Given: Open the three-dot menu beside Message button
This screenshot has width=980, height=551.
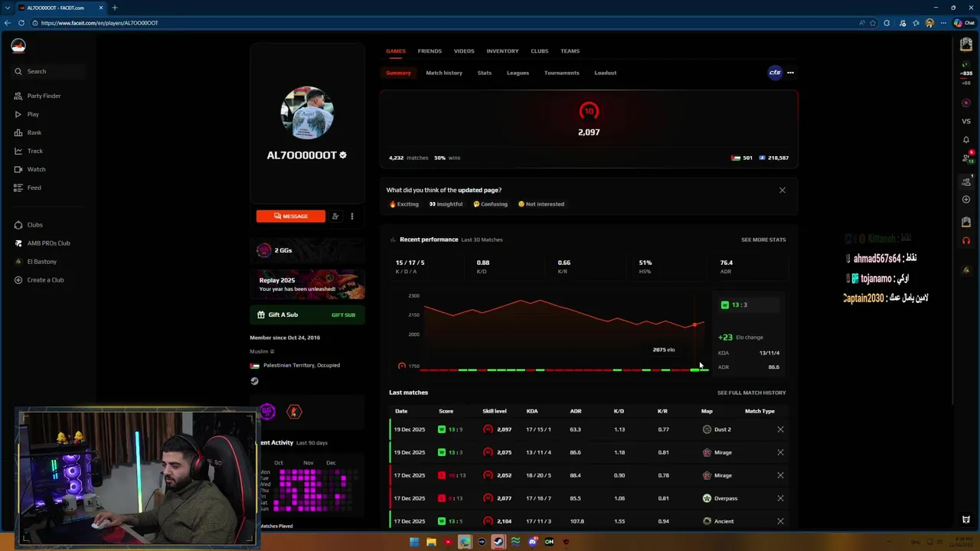Looking at the screenshot, I should coord(352,217).
